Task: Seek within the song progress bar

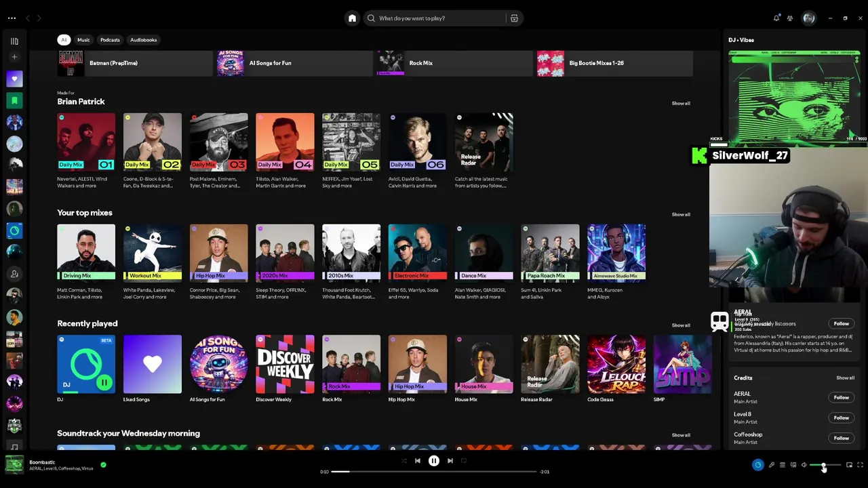Action: tap(434, 472)
